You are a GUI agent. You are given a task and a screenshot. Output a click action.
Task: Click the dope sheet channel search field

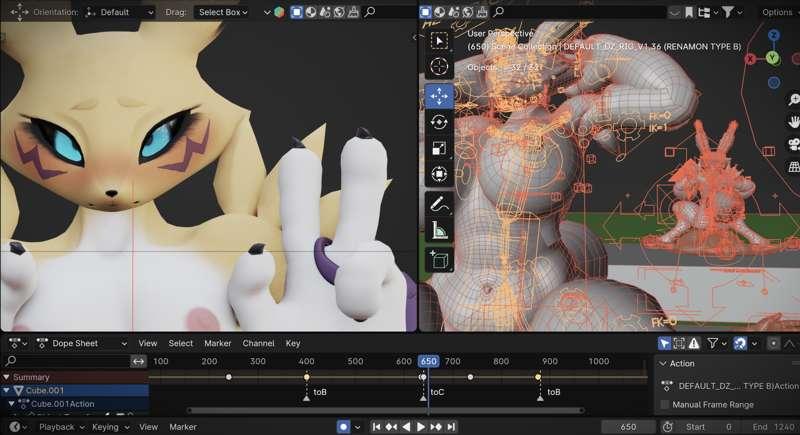click(x=66, y=362)
